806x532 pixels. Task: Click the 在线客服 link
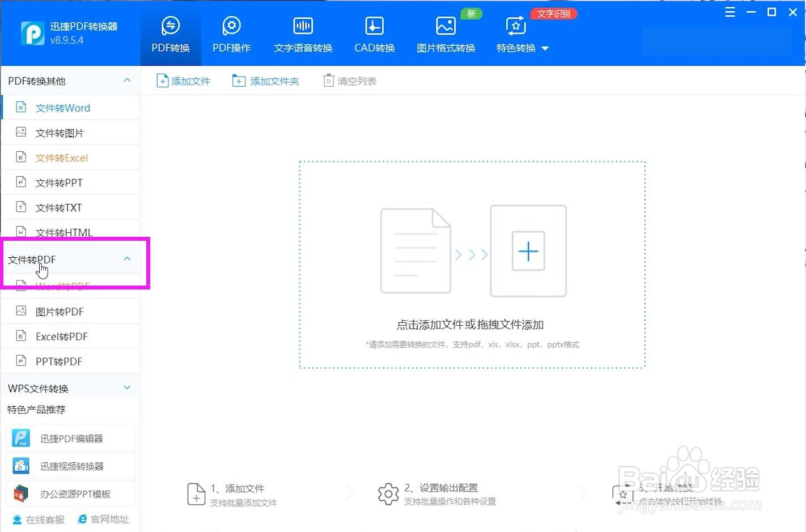coord(39,520)
